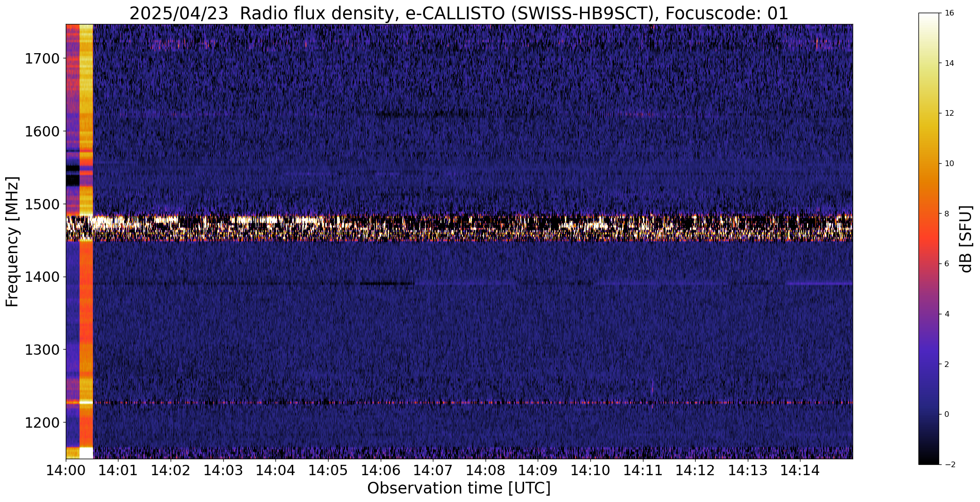This screenshot has height=502, width=980.
Task: Click the colorbar tick label 6
Action: click(x=947, y=264)
